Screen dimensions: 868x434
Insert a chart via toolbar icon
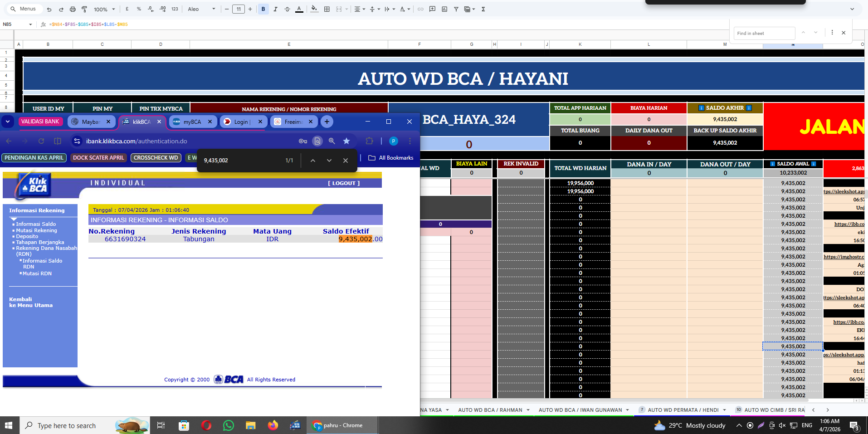(444, 9)
